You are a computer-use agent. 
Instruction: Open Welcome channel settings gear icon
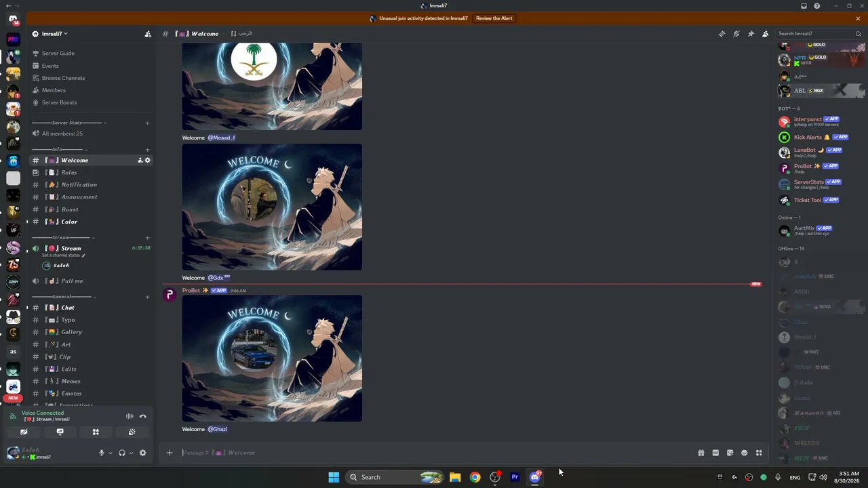[x=148, y=161]
